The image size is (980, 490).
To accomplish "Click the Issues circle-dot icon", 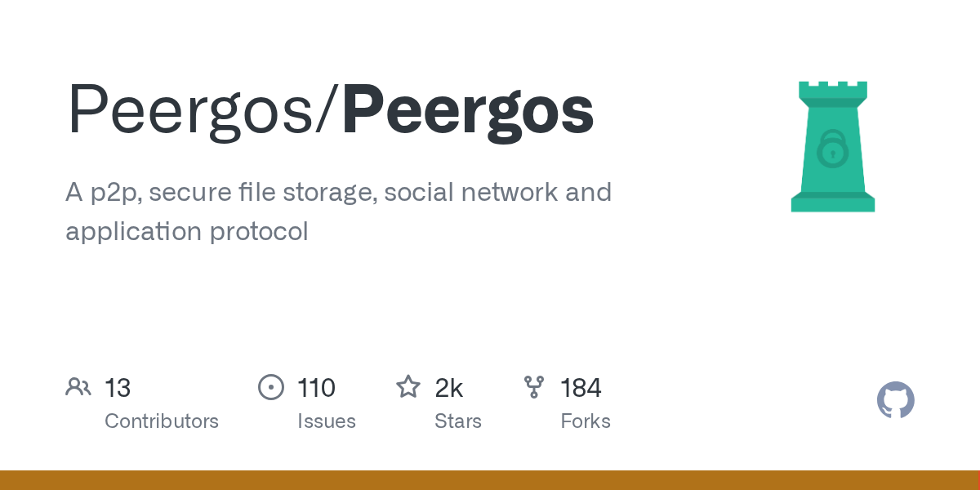I will (x=270, y=387).
